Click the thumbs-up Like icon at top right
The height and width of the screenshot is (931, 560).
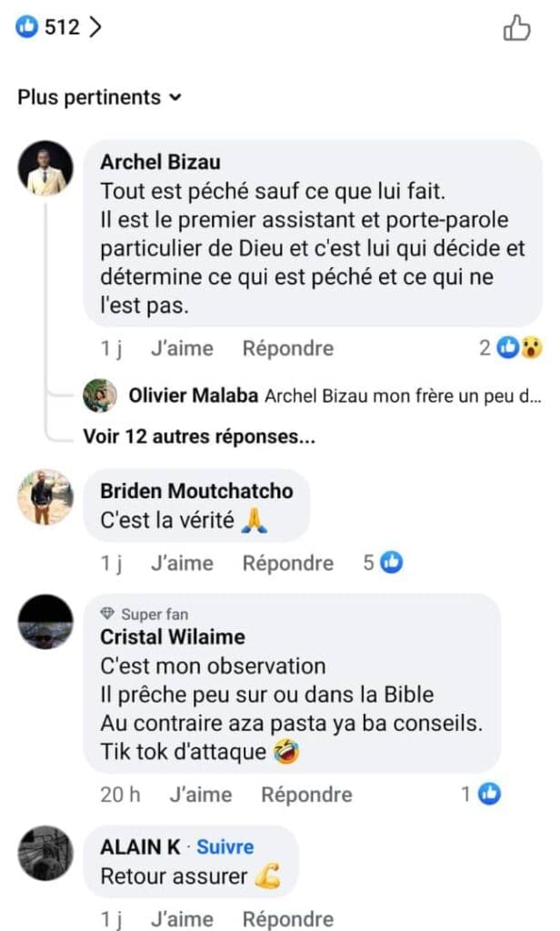point(515,29)
